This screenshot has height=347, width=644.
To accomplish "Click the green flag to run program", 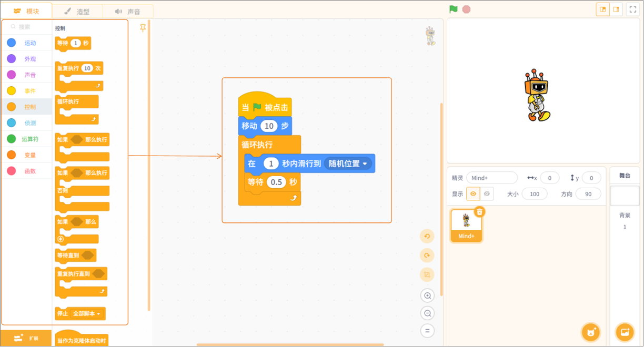I will (x=453, y=9).
